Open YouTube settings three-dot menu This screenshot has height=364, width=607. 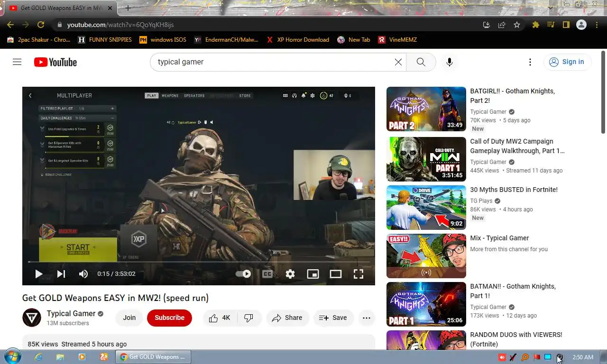[x=530, y=62]
